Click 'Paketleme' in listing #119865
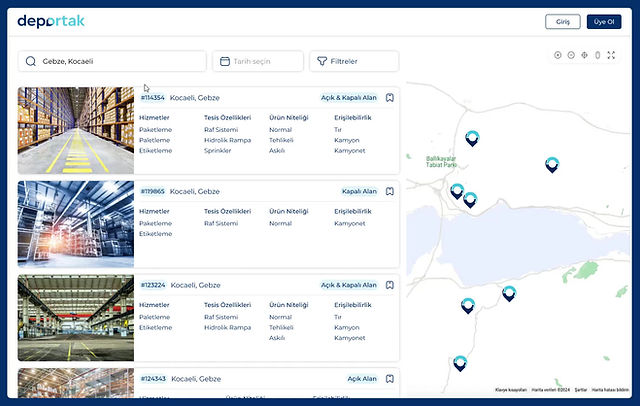This screenshot has height=406, width=640. (156, 223)
